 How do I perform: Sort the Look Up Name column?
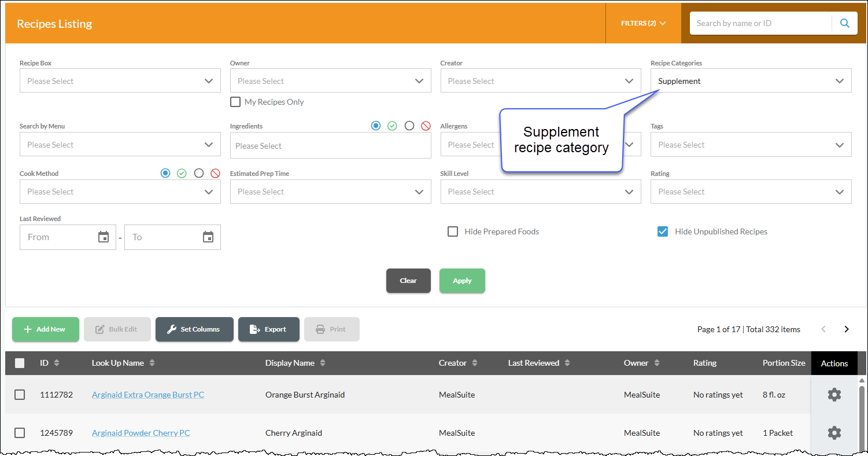[152, 363]
